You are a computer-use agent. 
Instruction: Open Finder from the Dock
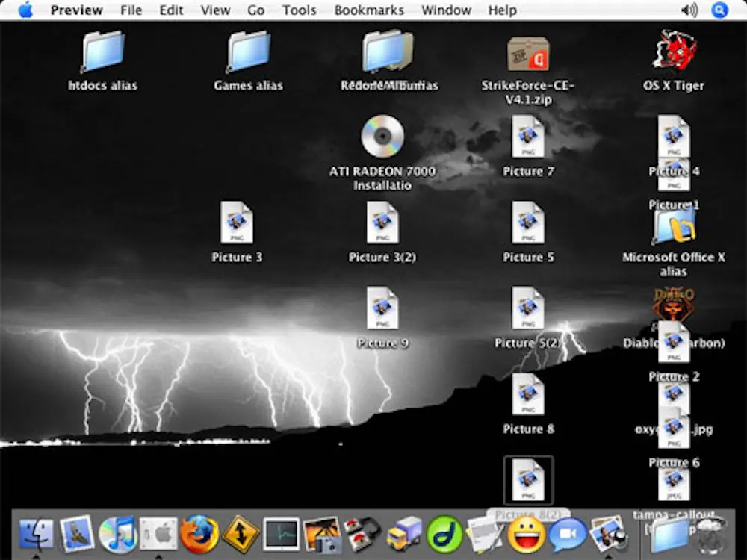(36, 534)
